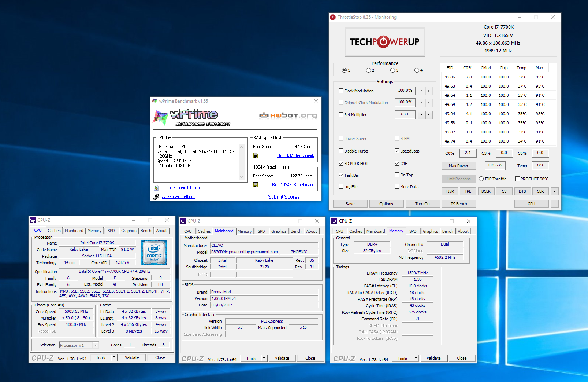This screenshot has height=382, width=588.
Task: Click the collapse minus button beside CLR
Action: click(x=555, y=191)
